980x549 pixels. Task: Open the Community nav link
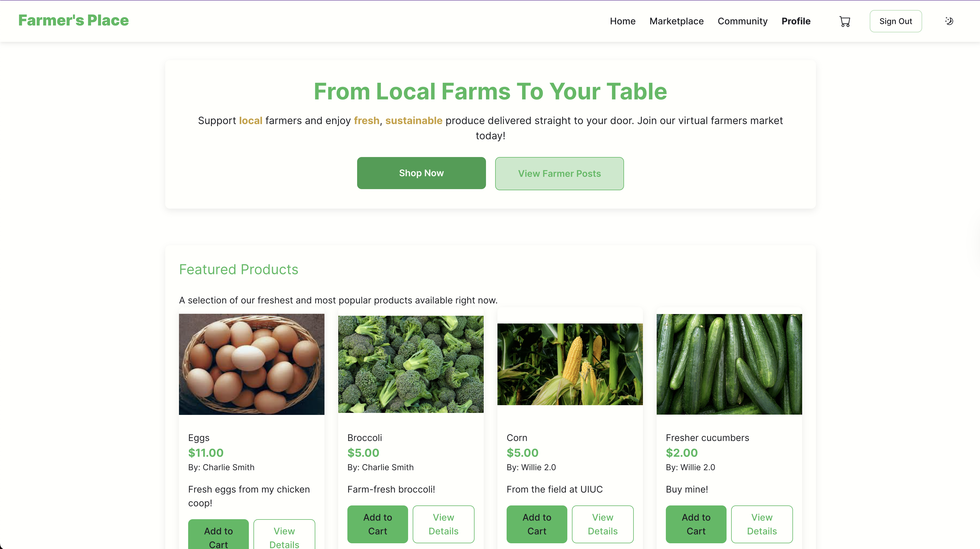(x=742, y=21)
